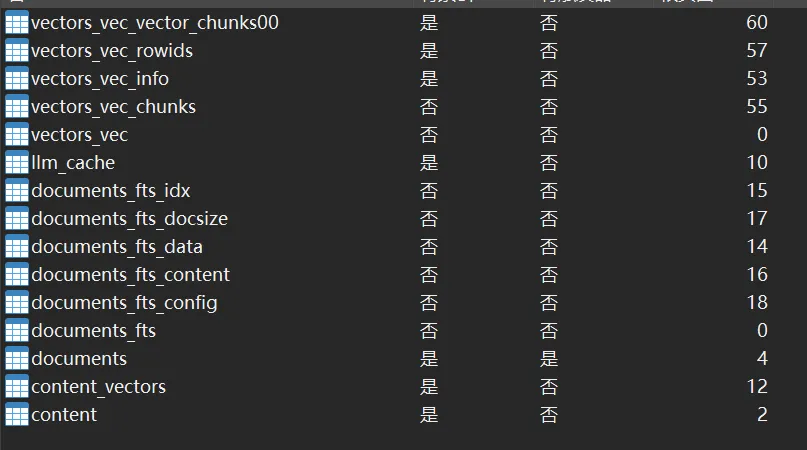This screenshot has height=450, width=807.
Task: Select the documents_fts table name
Action: click(x=93, y=331)
